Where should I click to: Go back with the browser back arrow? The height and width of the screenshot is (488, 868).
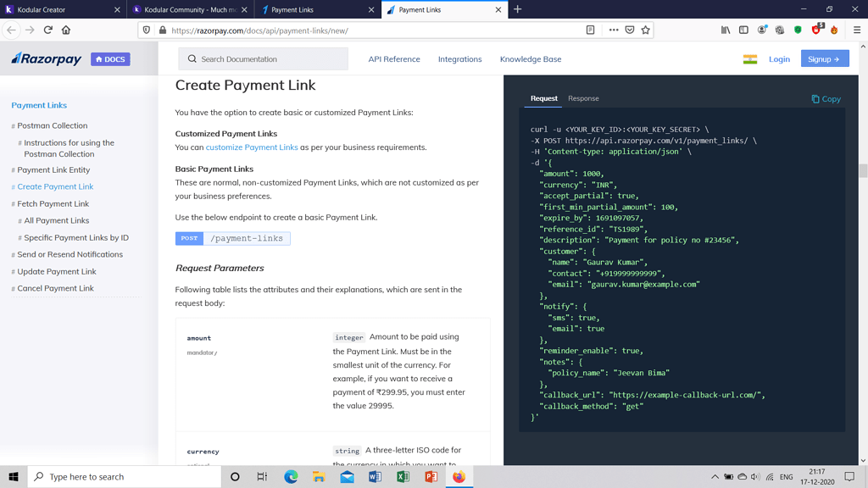(x=12, y=30)
